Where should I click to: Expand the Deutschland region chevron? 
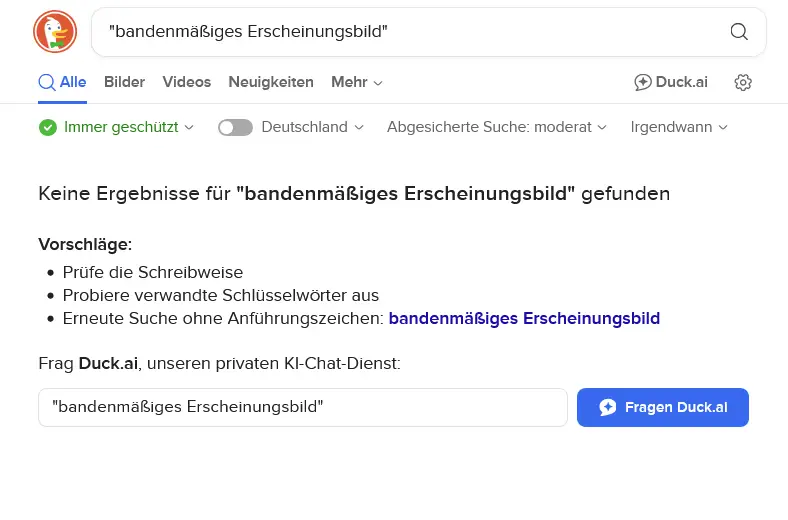[359, 128]
